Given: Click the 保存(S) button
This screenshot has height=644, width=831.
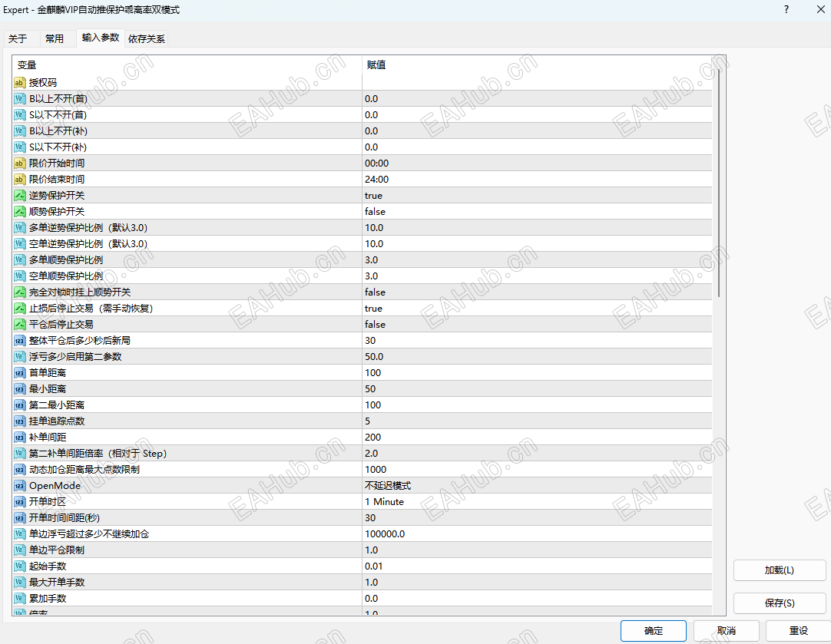Looking at the screenshot, I should 779,603.
